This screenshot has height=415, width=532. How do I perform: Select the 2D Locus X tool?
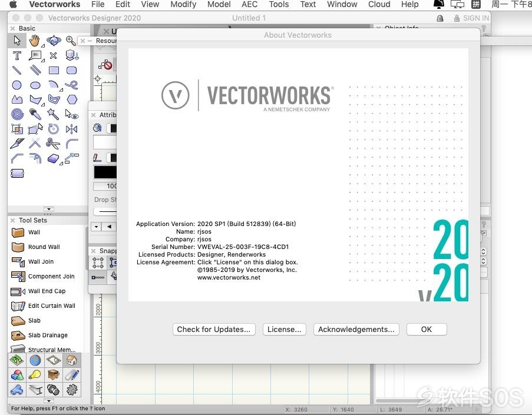coord(53,55)
